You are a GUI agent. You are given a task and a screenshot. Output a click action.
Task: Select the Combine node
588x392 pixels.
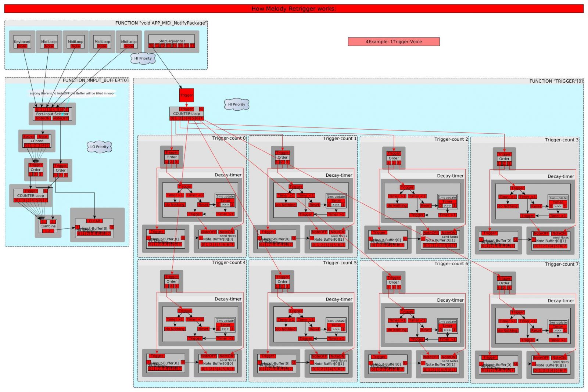[48, 226]
